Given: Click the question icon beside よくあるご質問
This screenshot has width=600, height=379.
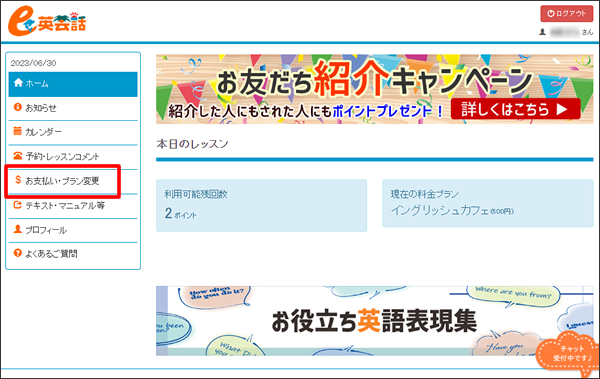Looking at the screenshot, I should tap(18, 253).
